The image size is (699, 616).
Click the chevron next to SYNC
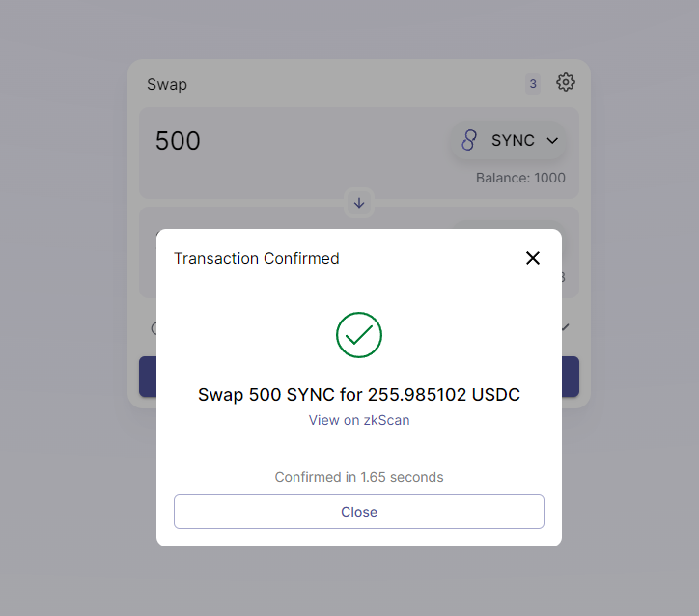point(552,141)
